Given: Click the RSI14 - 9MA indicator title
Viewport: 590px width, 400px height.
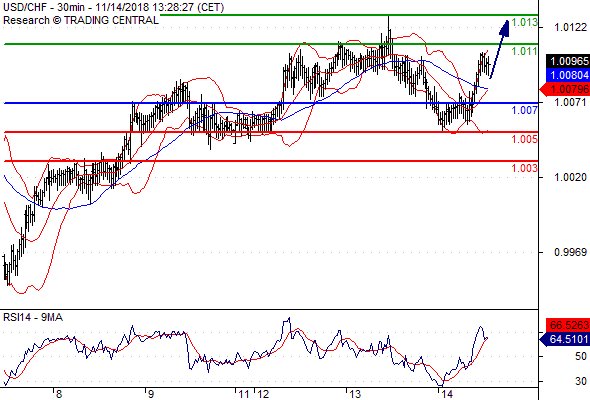Looking at the screenshot, I should [33, 318].
